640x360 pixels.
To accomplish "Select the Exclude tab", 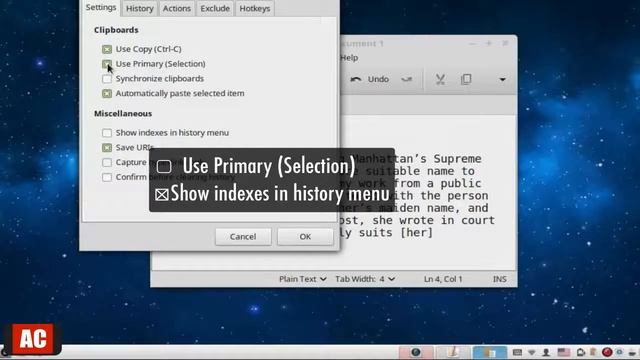I will click(x=215, y=9).
